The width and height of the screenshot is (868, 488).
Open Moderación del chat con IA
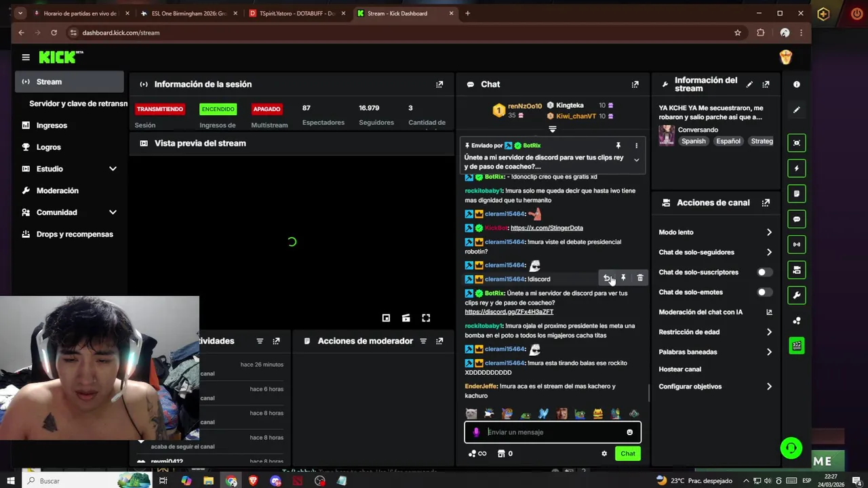(x=715, y=312)
